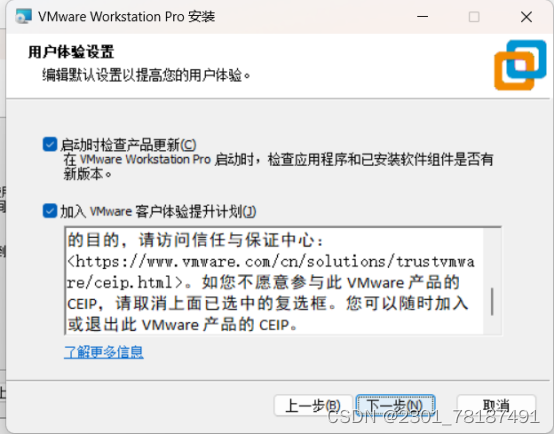This screenshot has height=435, width=555.
Task: Click the 取消 cancel button
Action: 496,406
